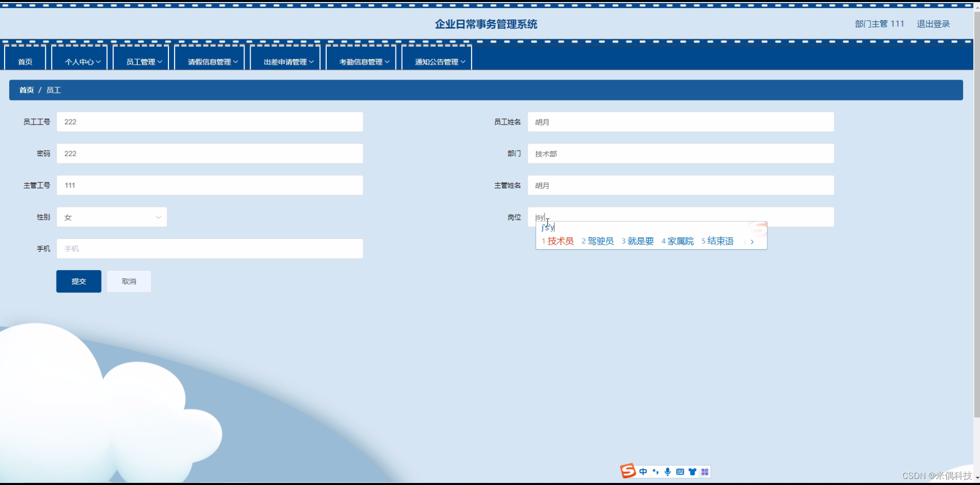Image resolution: width=980 pixels, height=485 pixels.
Task: Select candidate 5 结束语
Action: (717, 241)
